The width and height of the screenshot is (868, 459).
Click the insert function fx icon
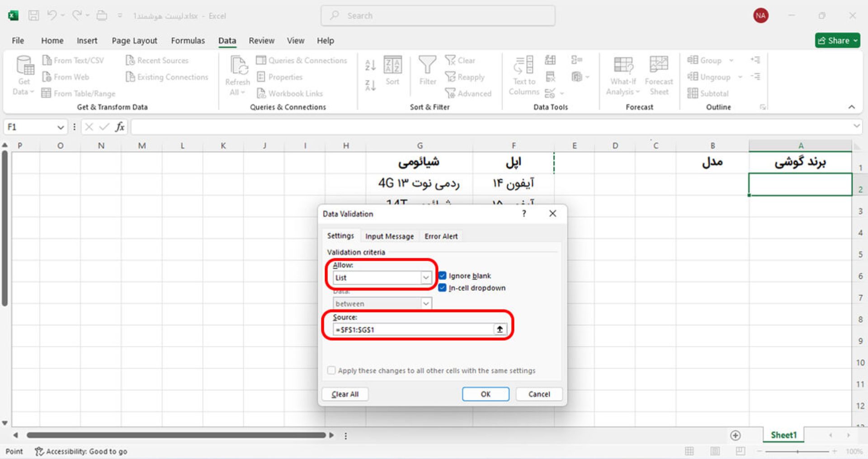(x=119, y=127)
